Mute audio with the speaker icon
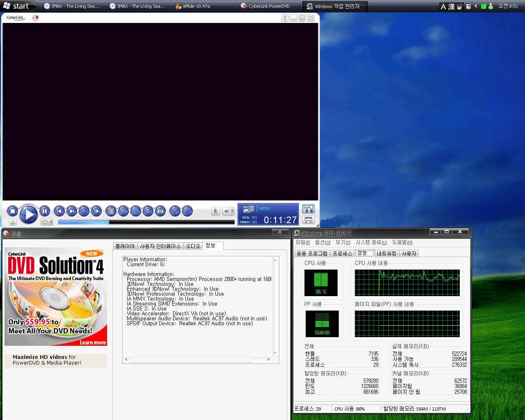Image resolution: width=525 pixels, height=420 pixels. click(226, 211)
